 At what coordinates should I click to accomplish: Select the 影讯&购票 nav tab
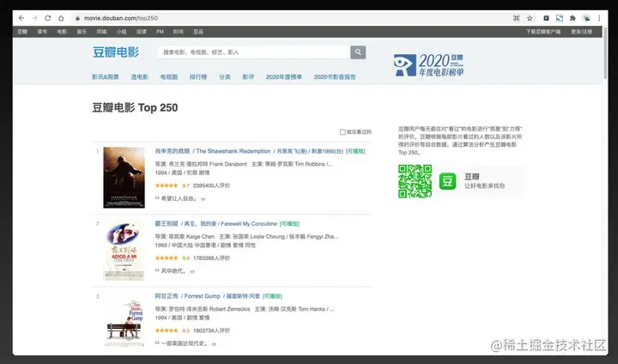point(106,77)
